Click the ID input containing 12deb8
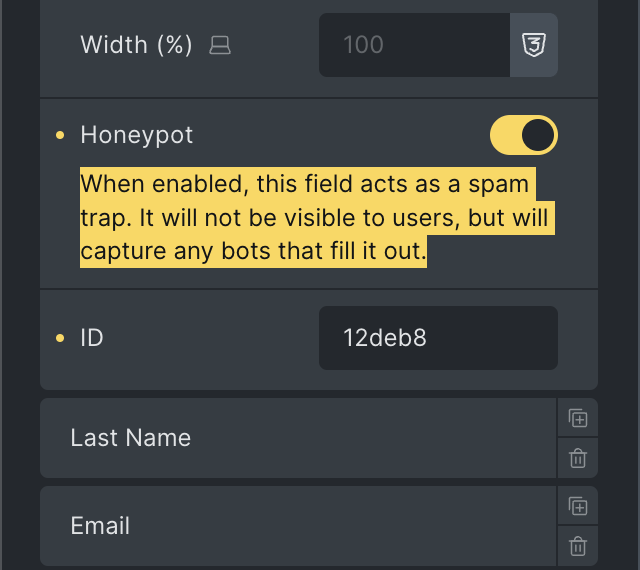 click(x=438, y=338)
